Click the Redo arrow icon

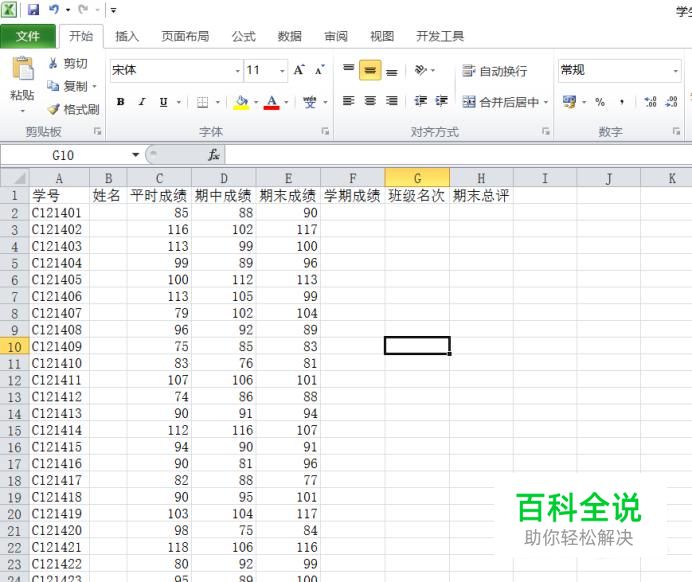83,9
